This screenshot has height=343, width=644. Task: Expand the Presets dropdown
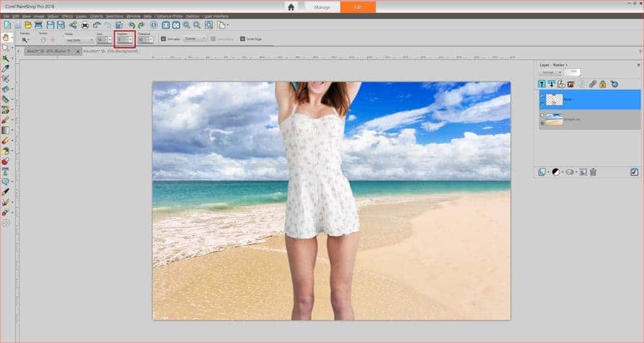coord(25,40)
